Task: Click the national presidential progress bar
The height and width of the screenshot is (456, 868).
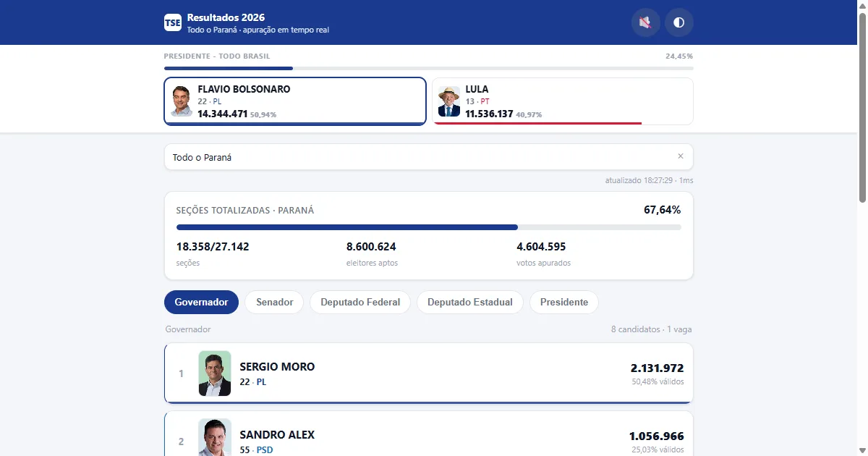Action: (x=428, y=69)
